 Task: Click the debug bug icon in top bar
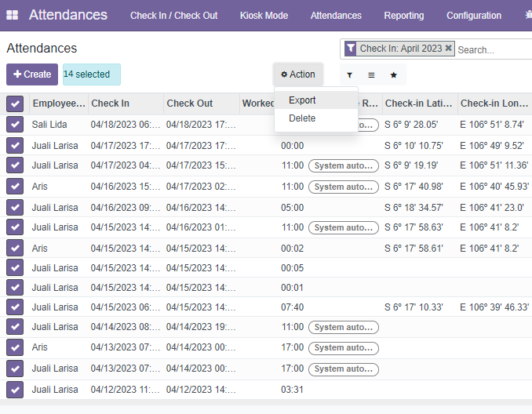[x=528, y=15]
